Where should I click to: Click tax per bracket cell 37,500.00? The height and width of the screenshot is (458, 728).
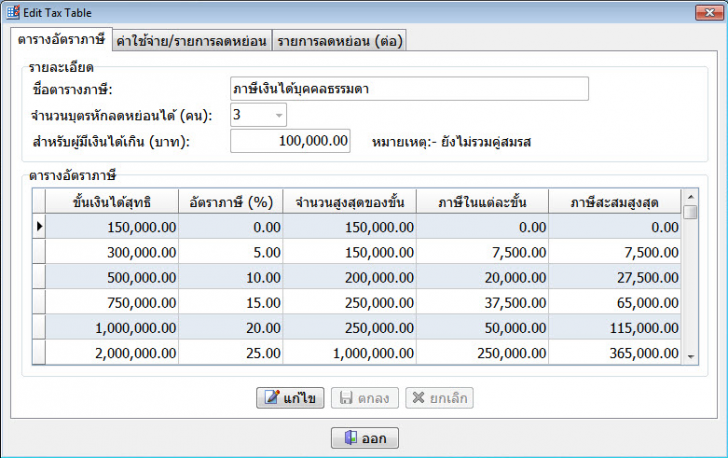tap(482, 302)
